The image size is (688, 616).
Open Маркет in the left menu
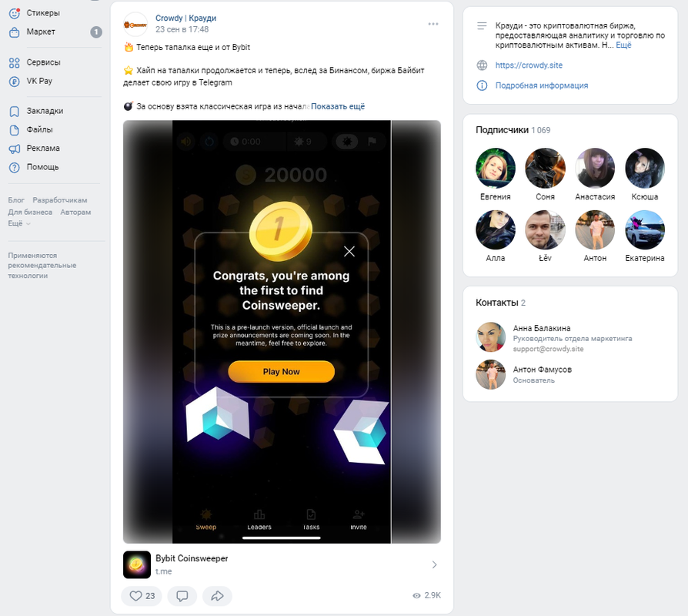[x=41, y=32]
